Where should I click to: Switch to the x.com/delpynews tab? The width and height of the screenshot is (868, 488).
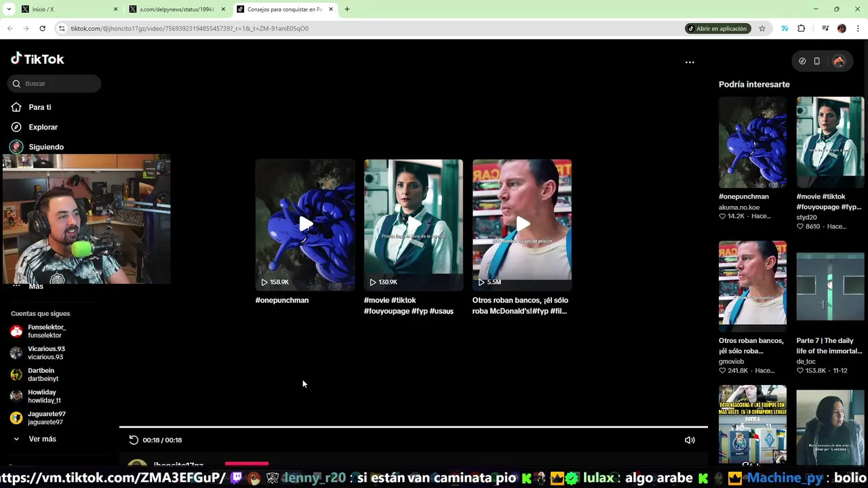[176, 9]
